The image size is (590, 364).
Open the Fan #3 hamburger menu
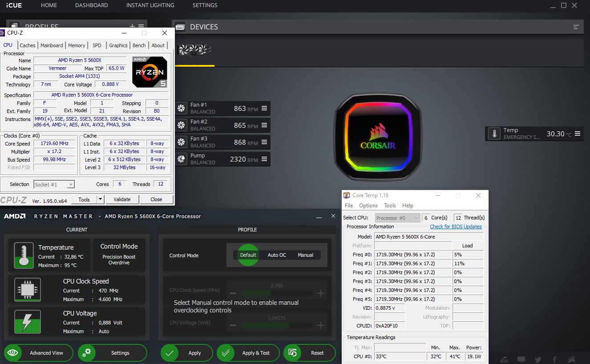(264, 142)
